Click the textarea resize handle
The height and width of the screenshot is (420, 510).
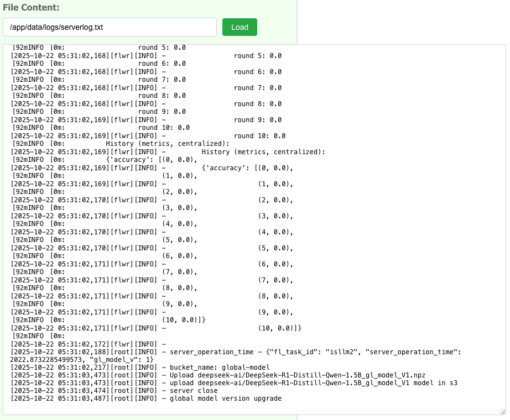[502, 411]
